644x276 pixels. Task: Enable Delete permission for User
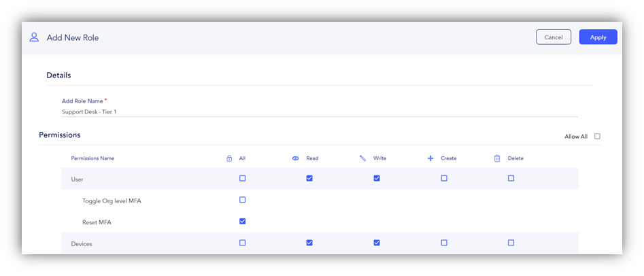click(511, 178)
